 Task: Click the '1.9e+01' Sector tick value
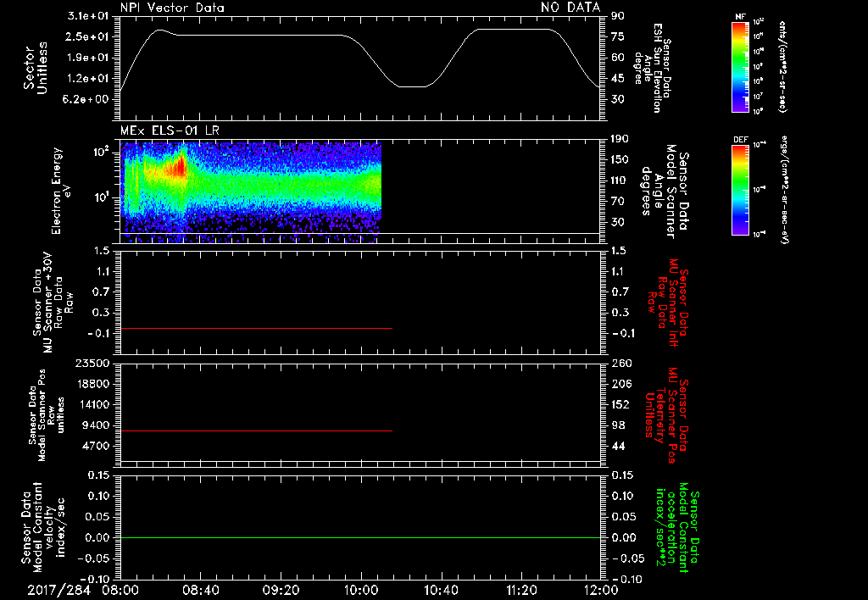tap(88, 58)
